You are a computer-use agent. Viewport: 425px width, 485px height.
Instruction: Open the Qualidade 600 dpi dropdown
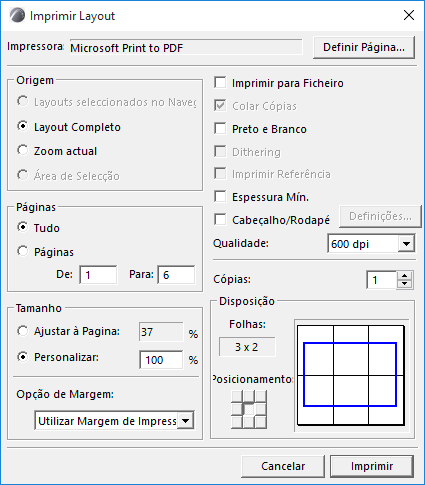click(371, 244)
